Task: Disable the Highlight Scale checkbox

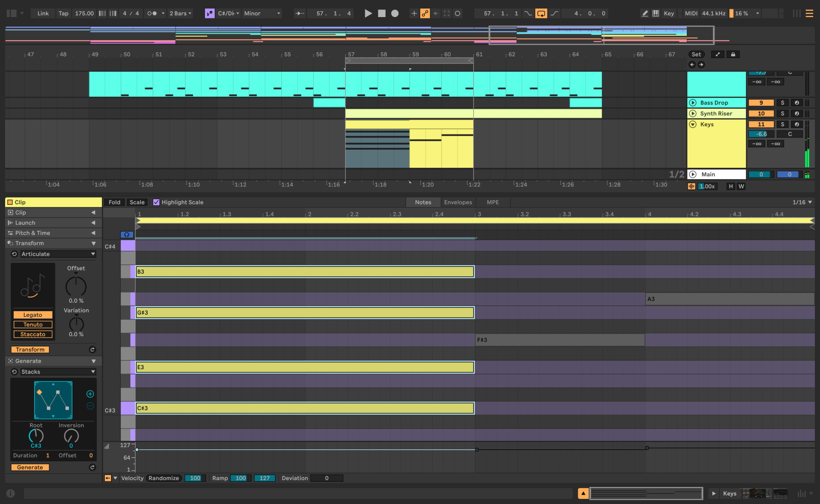Action: coord(156,202)
